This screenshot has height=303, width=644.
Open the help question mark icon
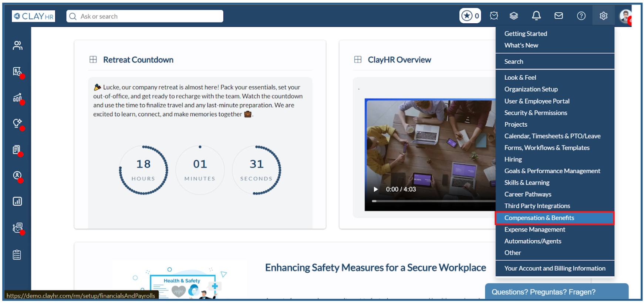pos(581,16)
